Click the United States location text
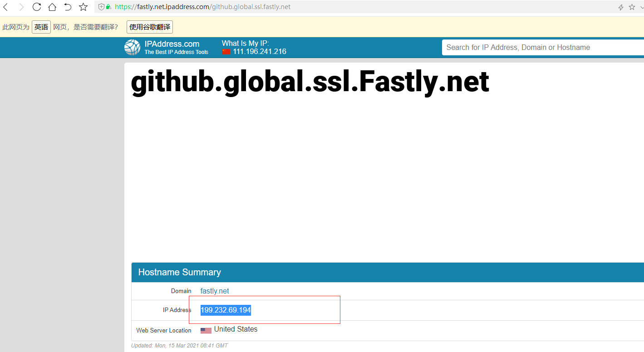The height and width of the screenshot is (352, 644). click(x=236, y=329)
